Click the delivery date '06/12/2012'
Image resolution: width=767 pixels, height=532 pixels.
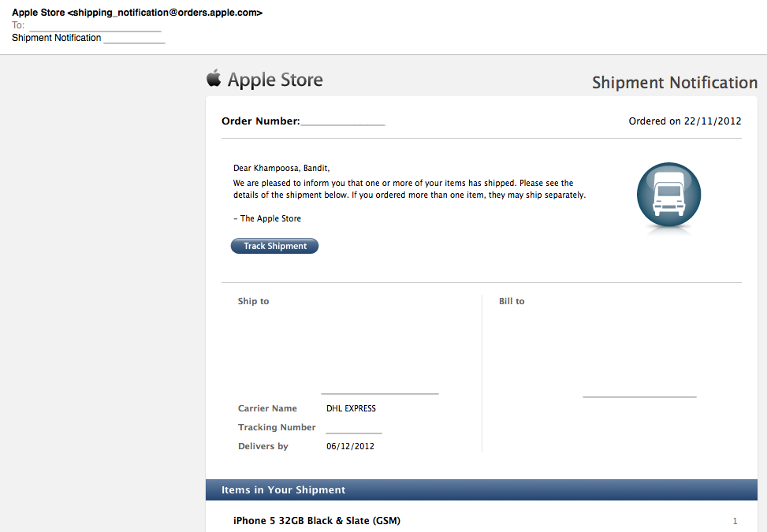click(350, 446)
